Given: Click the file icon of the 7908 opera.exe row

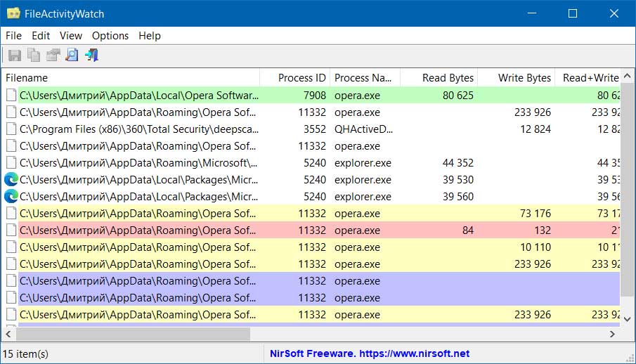Looking at the screenshot, I should pyautogui.click(x=12, y=96).
